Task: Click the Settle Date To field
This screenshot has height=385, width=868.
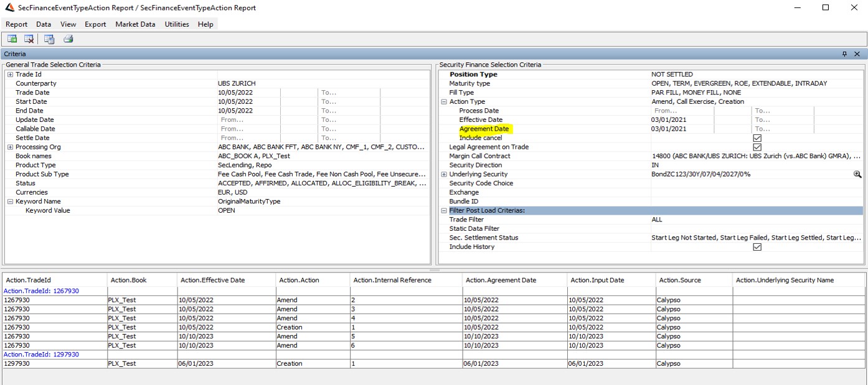Action: 349,138
